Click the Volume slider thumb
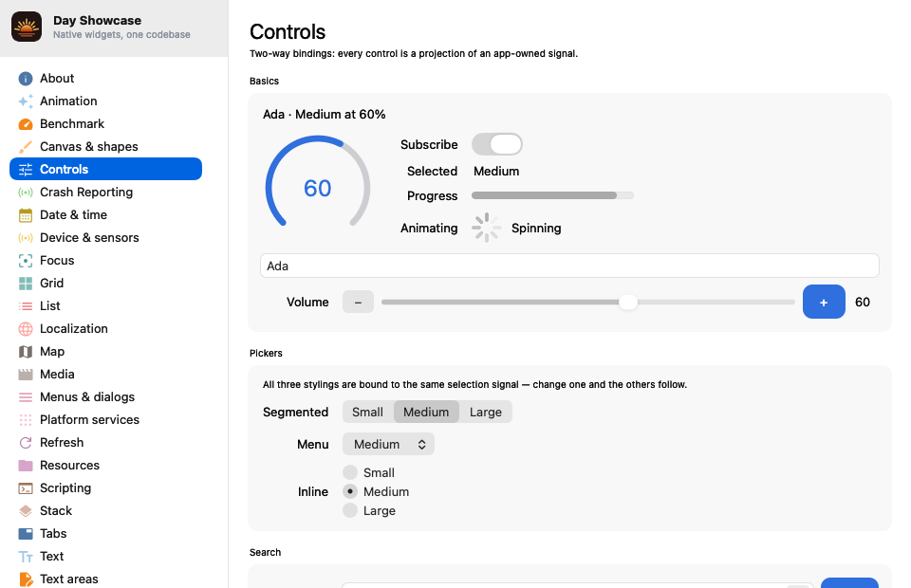 [627, 302]
